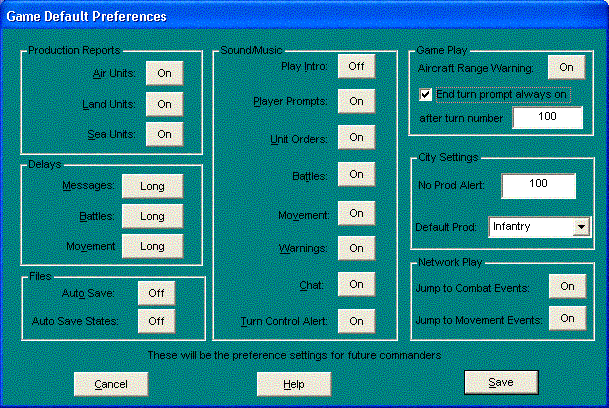
Task: Toggle Player Prompts sound setting
Action: tap(355, 101)
